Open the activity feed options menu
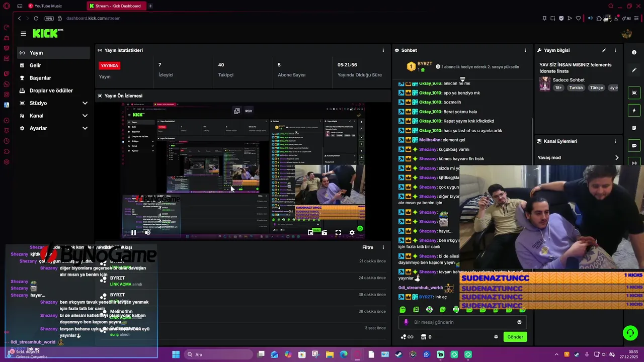This screenshot has height=362, width=644. click(x=383, y=247)
